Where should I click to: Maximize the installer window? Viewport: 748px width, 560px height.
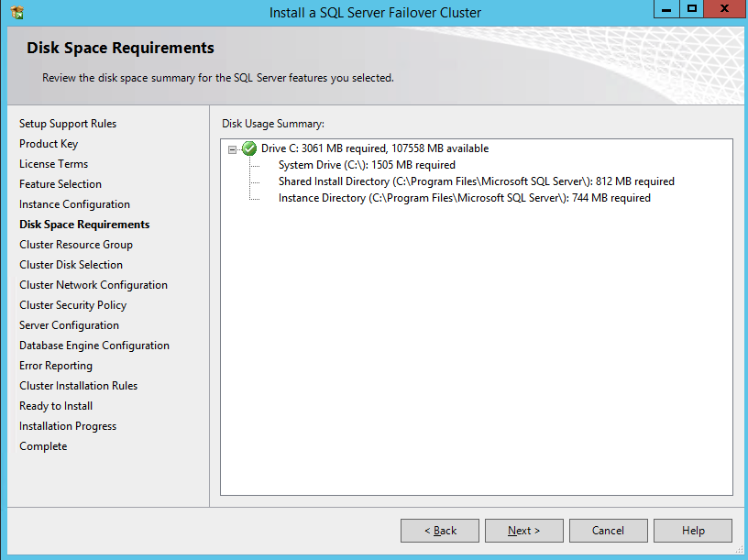[x=692, y=9]
